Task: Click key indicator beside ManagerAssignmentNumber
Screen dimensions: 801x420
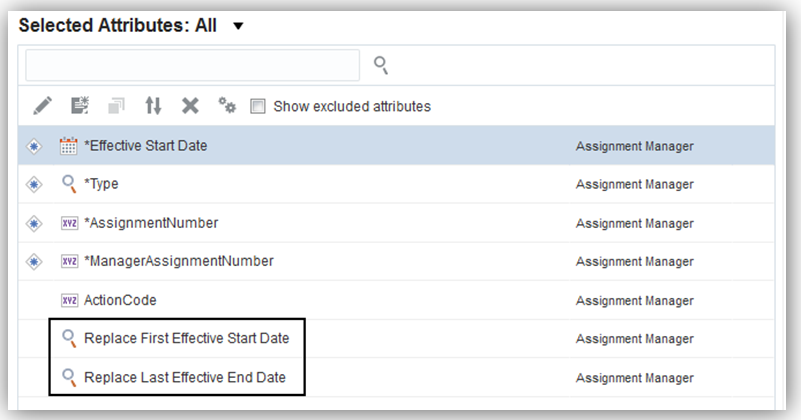Action: [x=34, y=261]
